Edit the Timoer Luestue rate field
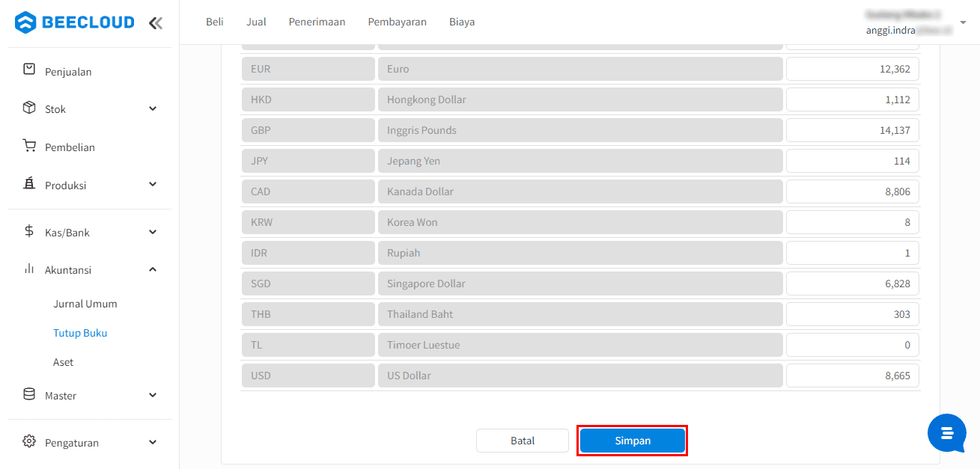 pyautogui.click(x=853, y=345)
